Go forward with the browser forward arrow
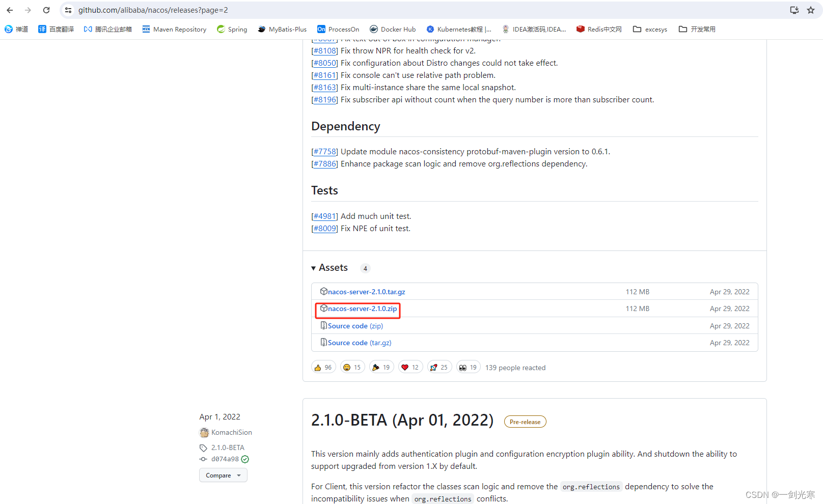This screenshot has height=504, width=823. pyautogui.click(x=28, y=10)
